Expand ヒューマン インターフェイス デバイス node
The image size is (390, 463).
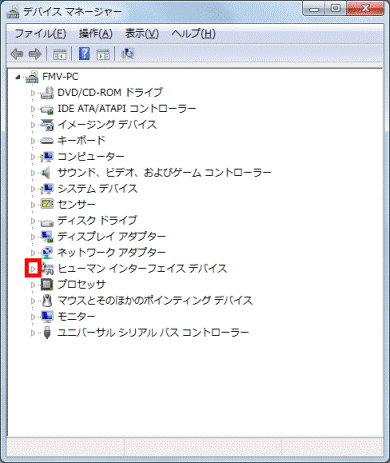coord(33,268)
